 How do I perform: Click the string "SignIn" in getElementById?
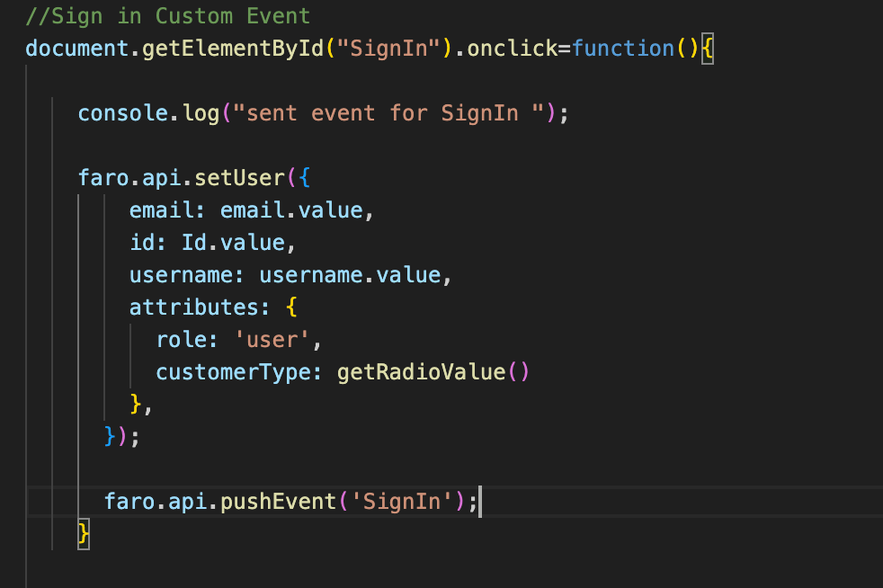388,49
